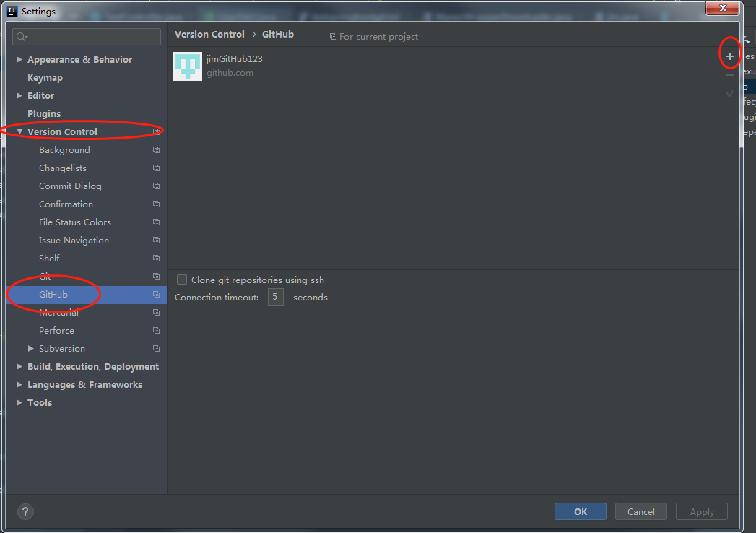Enable Clone git repositories using ssh
The image size is (756, 533).
pos(182,279)
